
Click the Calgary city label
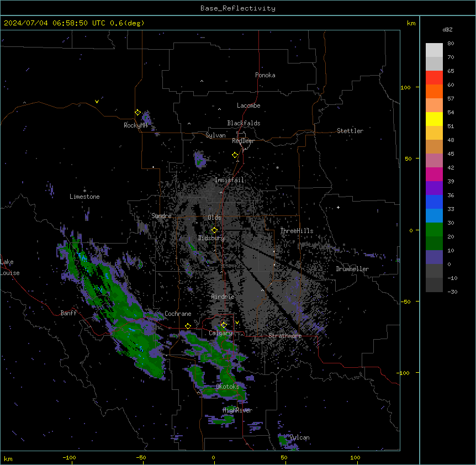click(x=220, y=333)
